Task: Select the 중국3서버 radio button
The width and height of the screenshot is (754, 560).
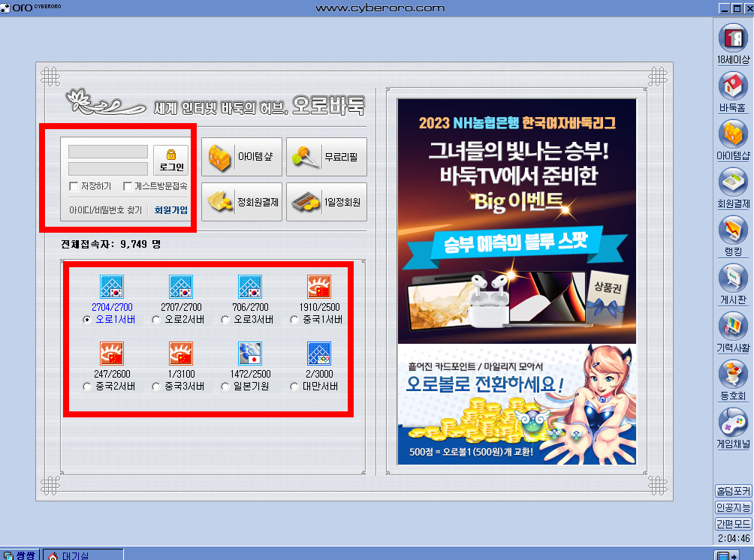Action: click(x=156, y=387)
